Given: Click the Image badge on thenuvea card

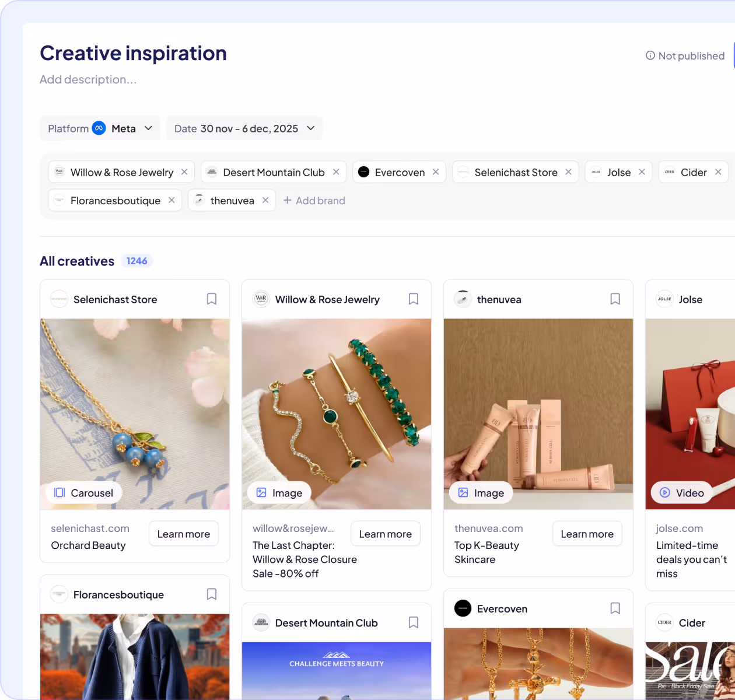Looking at the screenshot, I should (481, 493).
